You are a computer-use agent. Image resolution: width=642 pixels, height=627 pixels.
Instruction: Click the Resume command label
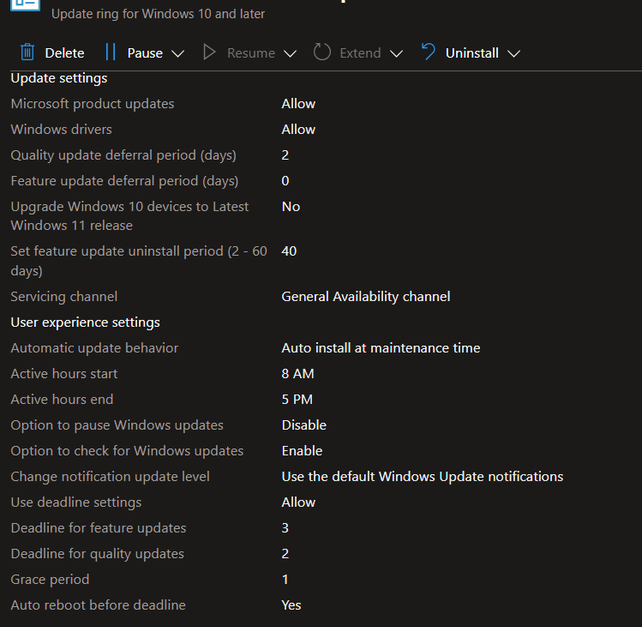click(x=251, y=53)
